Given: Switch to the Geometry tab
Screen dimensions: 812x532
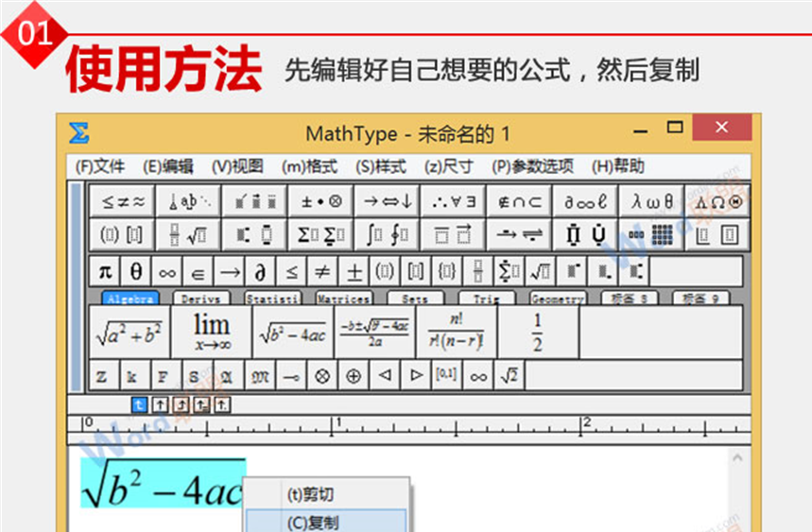Looking at the screenshot, I should (x=558, y=299).
